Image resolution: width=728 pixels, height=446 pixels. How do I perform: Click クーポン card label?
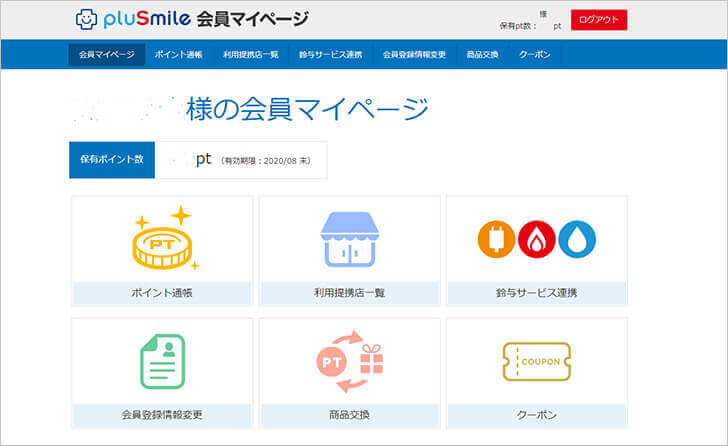click(537, 415)
